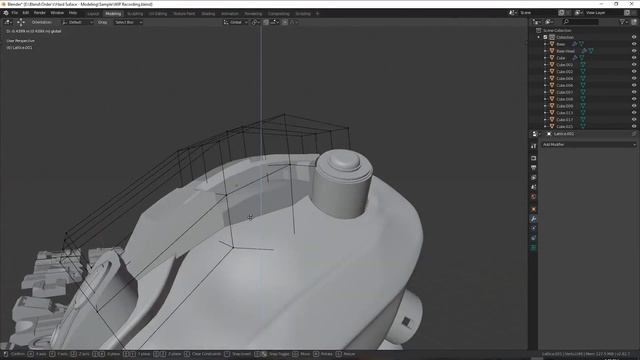
Task: Hide the Cube.009 object via eye icon
Action: tap(634, 106)
